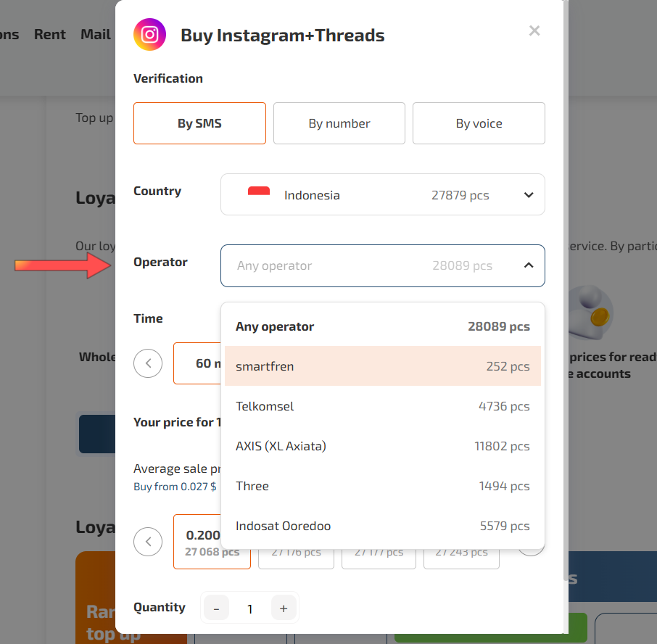Click the Country dropdown chevron arrow
This screenshot has height=644, width=657.
(529, 195)
